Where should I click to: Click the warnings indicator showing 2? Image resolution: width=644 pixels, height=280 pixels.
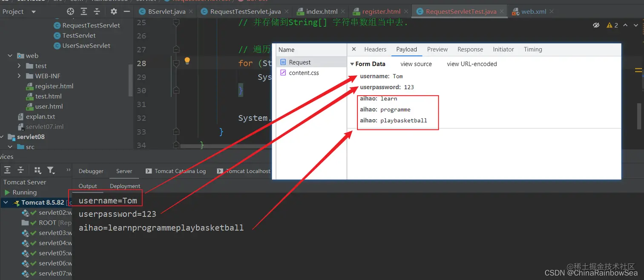(612, 25)
